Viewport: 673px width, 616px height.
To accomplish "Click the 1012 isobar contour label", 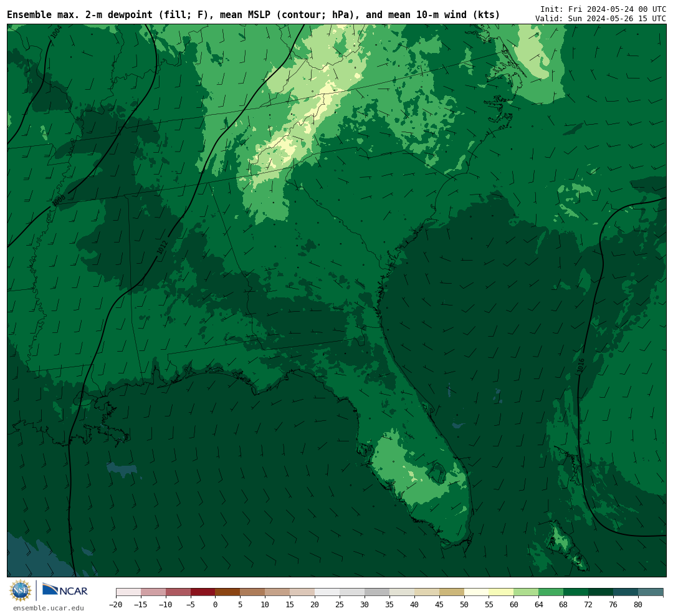I will 162,247.
